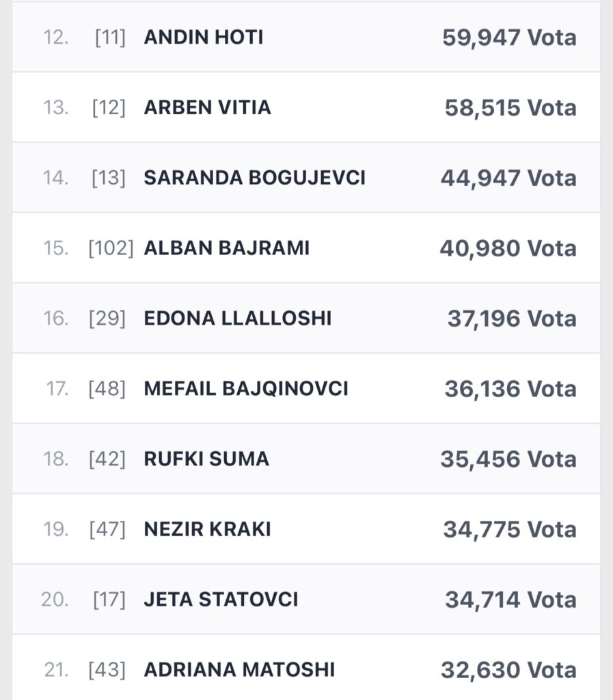Click rank number 20. beside Jeta Statovci
613x700 pixels.
pos(55,600)
